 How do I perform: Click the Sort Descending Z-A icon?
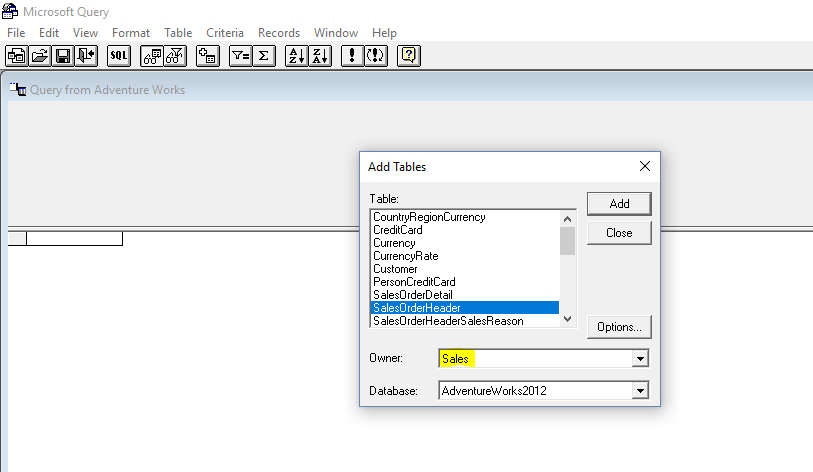tap(320, 56)
